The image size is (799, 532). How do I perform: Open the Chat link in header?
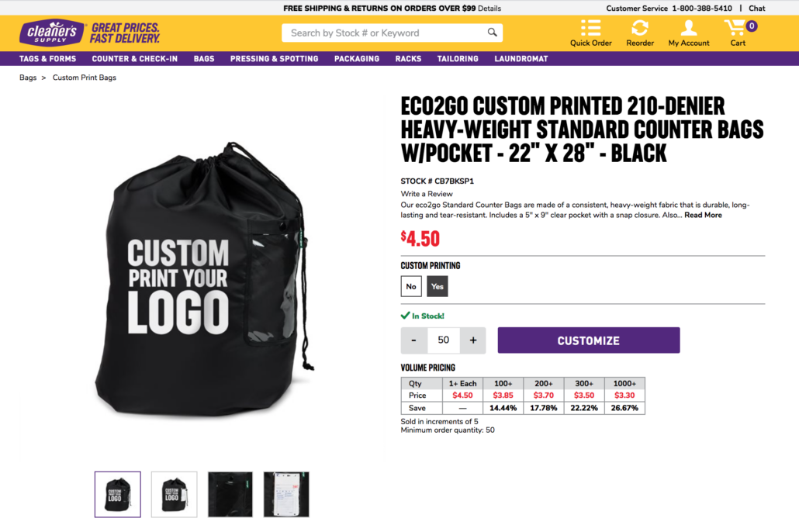(x=756, y=9)
